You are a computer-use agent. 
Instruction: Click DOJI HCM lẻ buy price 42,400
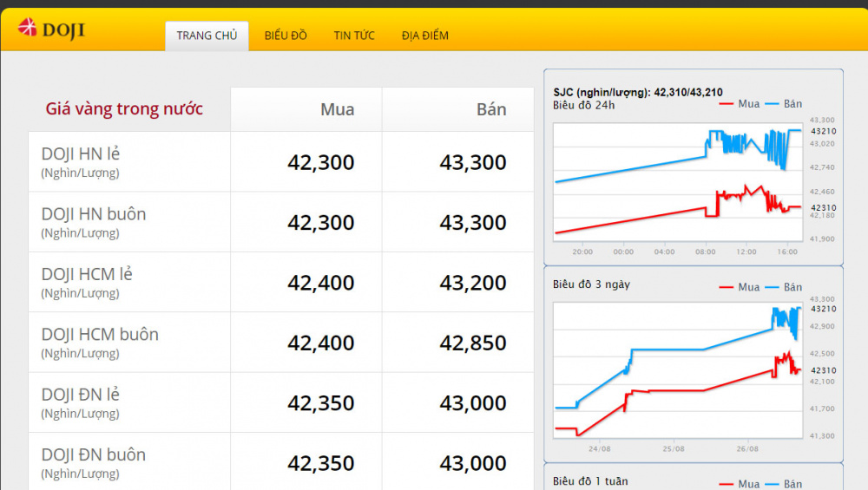[321, 284]
